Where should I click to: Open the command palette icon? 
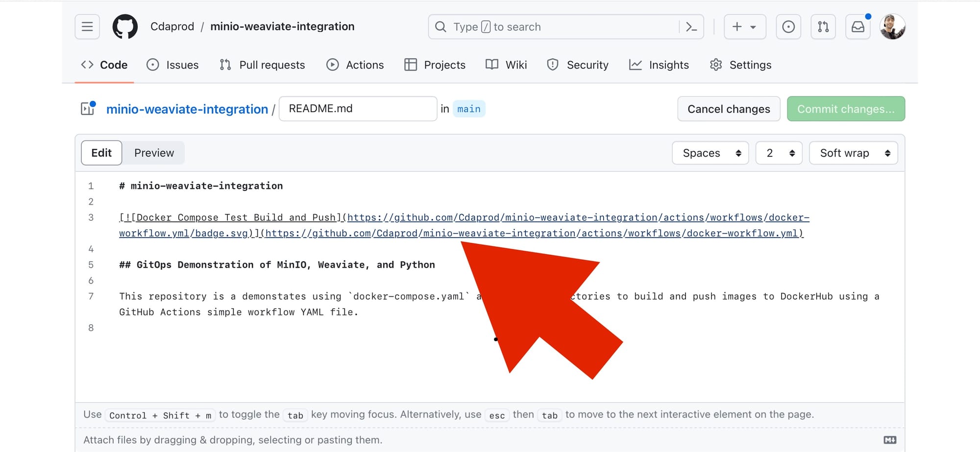click(691, 27)
